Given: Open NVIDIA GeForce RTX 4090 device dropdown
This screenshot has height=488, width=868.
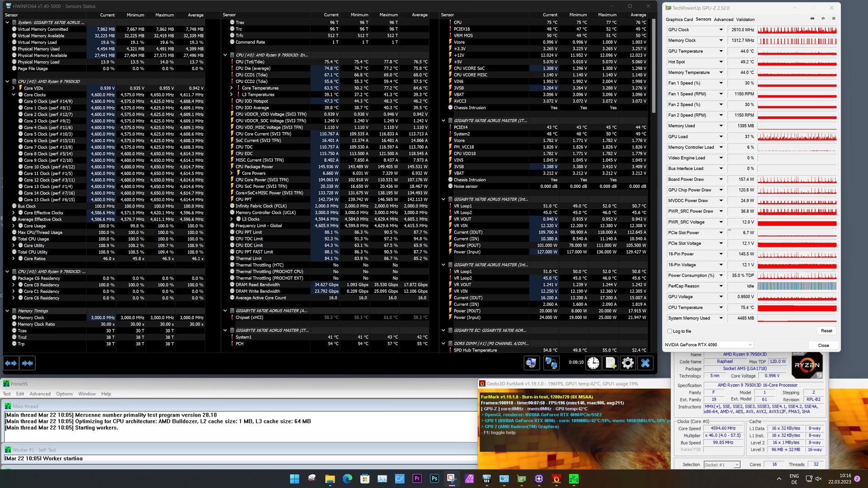Looking at the screenshot, I should 708,345.
